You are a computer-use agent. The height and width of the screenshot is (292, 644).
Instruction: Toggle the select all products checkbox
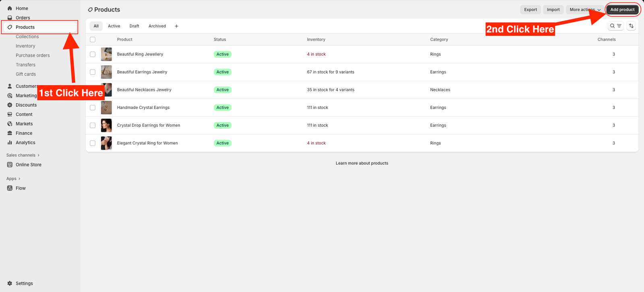(93, 39)
